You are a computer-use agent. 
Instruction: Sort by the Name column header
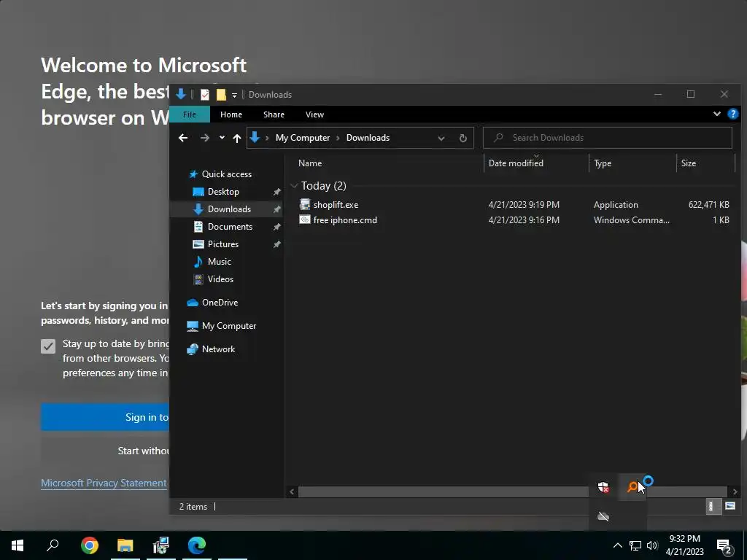[x=310, y=163]
